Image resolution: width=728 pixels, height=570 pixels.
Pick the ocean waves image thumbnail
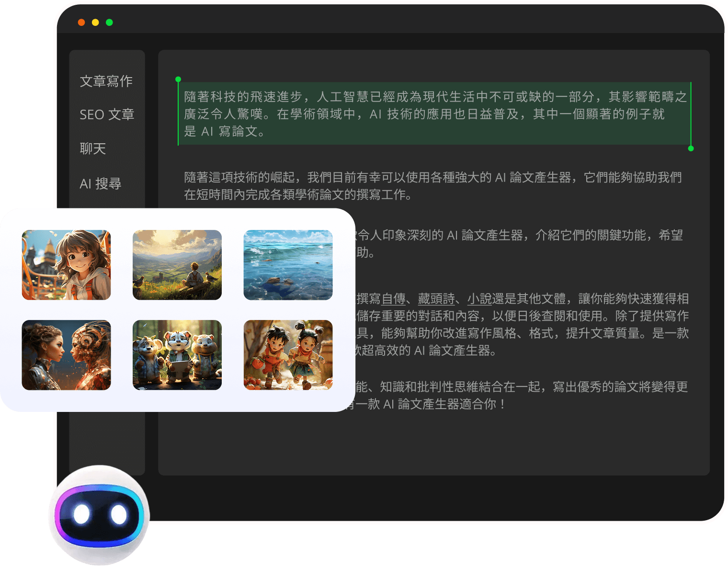point(288,265)
